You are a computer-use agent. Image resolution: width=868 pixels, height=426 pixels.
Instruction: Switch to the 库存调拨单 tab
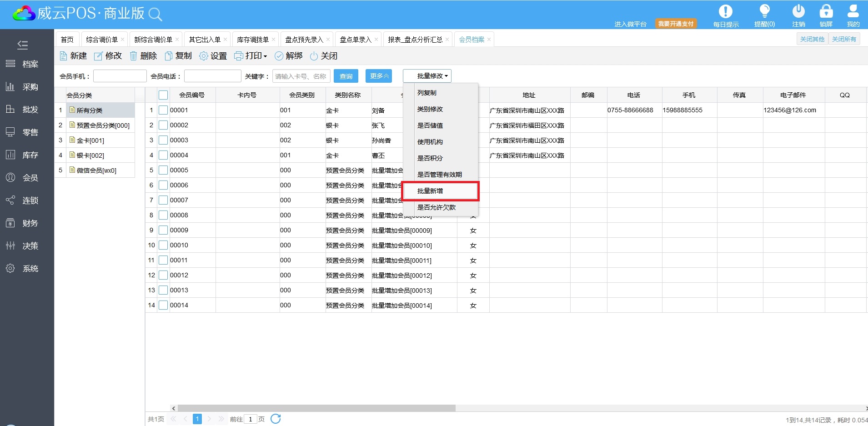coord(252,40)
